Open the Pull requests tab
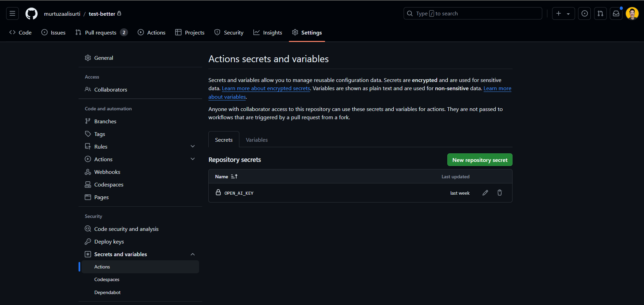Screen dimensions: 644x305 coord(101,32)
